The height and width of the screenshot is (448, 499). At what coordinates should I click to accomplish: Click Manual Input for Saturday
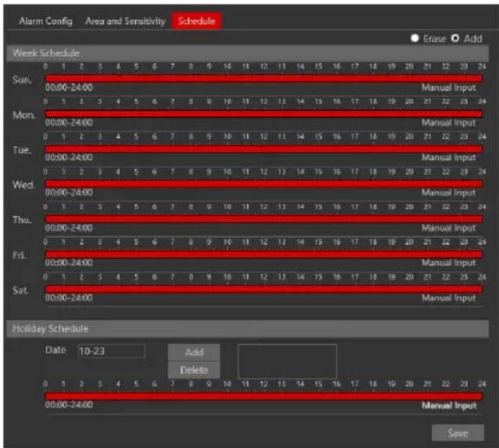pyautogui.click(x=449, y=298)
